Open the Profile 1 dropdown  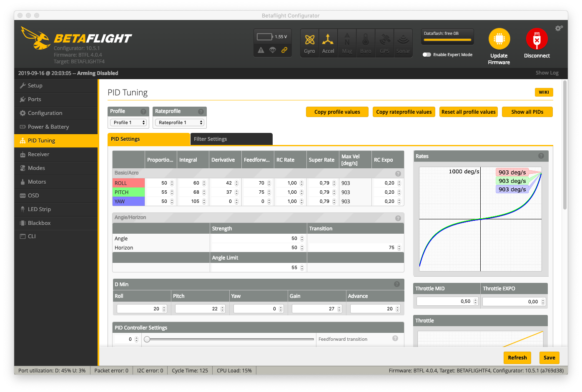point(128,122)
